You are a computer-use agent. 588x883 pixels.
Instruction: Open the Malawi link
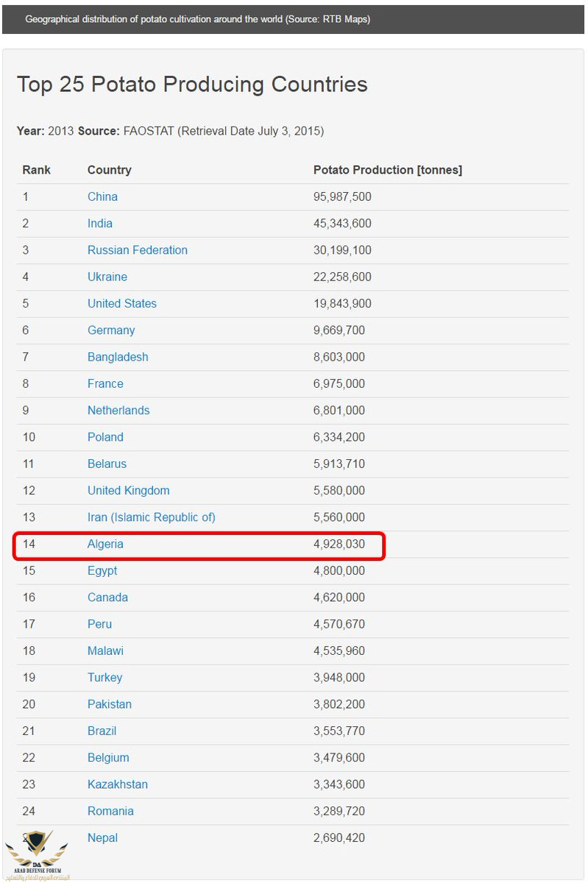click(x=105, y=650)
